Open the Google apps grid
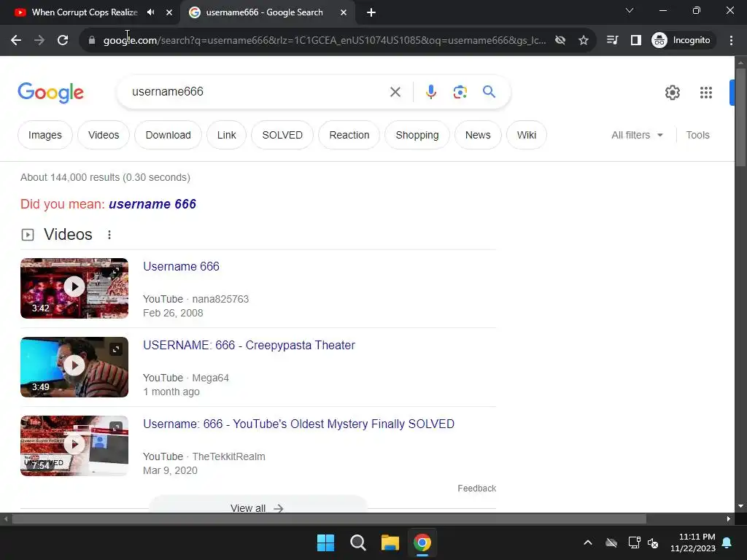This screenshot has height=560, width=747. point(706,93)
